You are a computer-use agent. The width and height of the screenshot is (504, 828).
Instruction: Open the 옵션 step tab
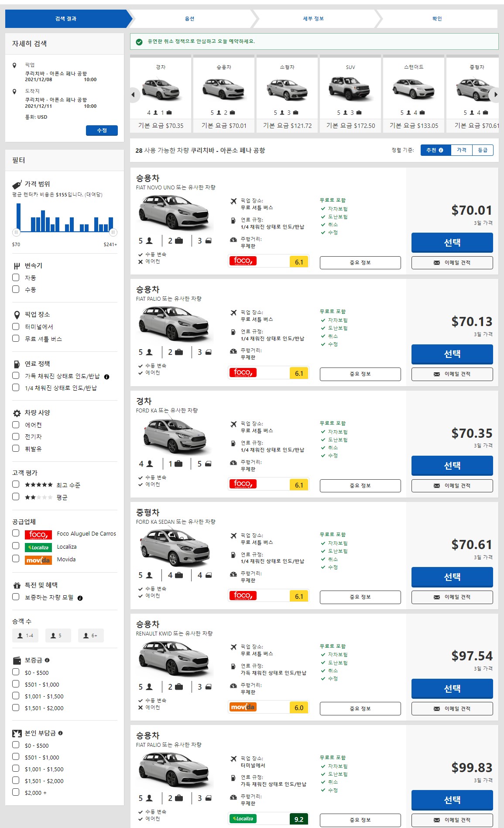(189, 19)
